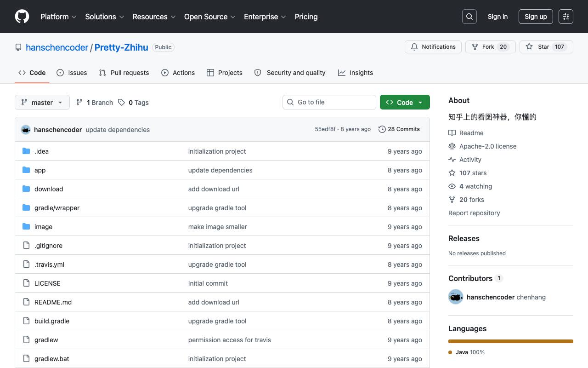Click the file icon beside README.md
Image resolution: width=588 pixels, height=368 pixels.
[x=26, y=302]
